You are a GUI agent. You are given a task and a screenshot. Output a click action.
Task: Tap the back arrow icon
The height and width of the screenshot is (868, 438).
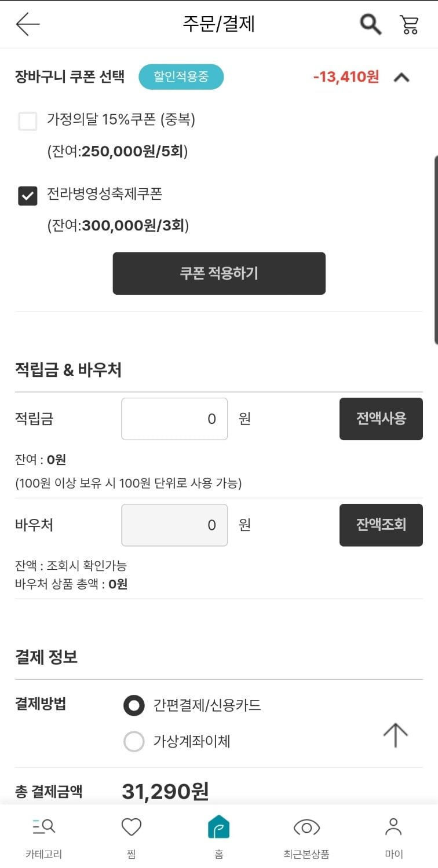pyautogui.click(x=27, y=24)
